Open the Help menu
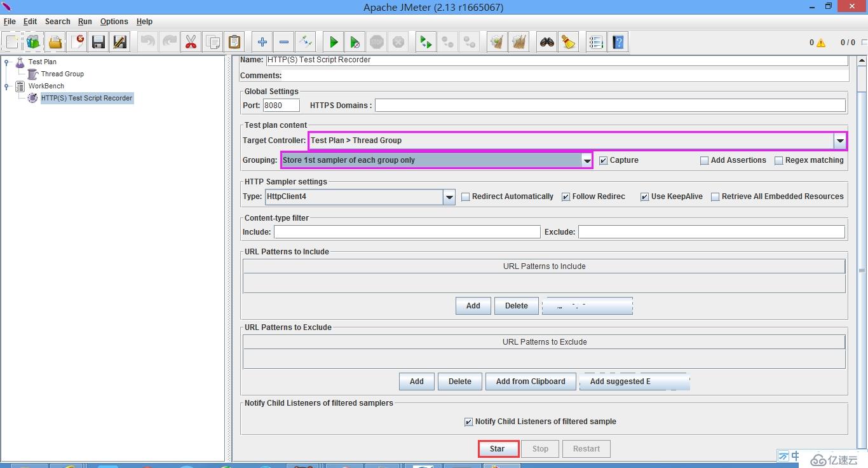Image resolution: width=868 pixels, height=468 pixels. point(144,22)
